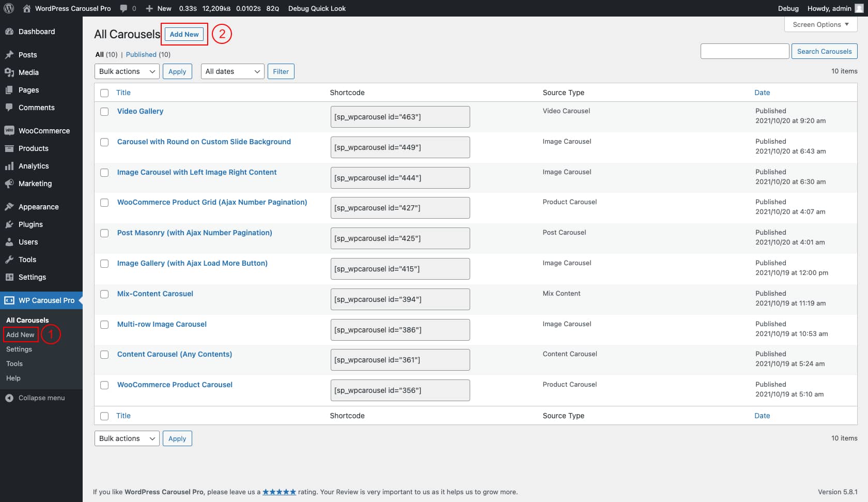Click the Posts pushpin icon in sidebar
868x502 pixels.
[x=9, y=55]
